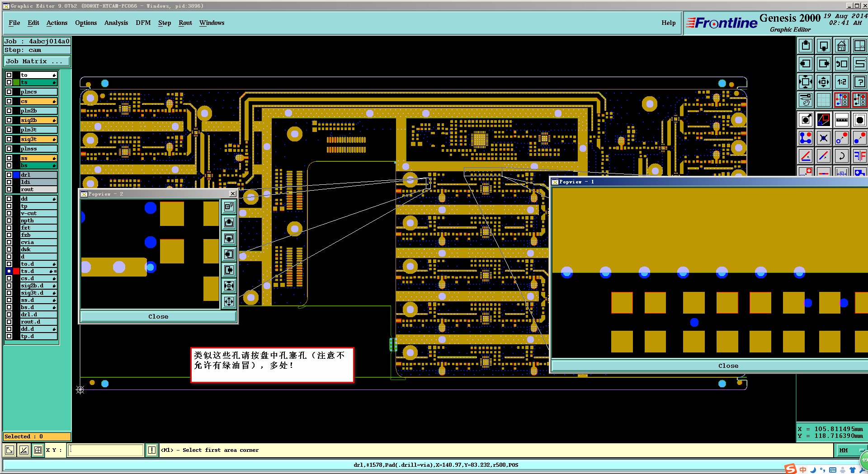Open the question mark help icon
868x474 pixels.
click(x=859, y=82)
